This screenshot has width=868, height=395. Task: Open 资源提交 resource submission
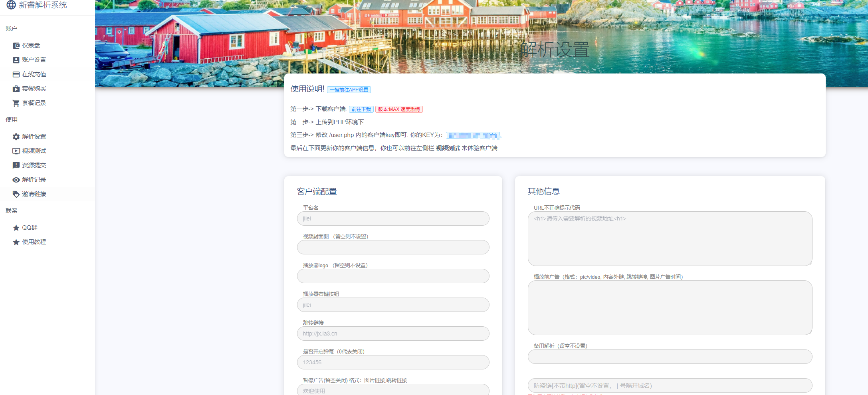pyautogui.click(x=34, y=165)
